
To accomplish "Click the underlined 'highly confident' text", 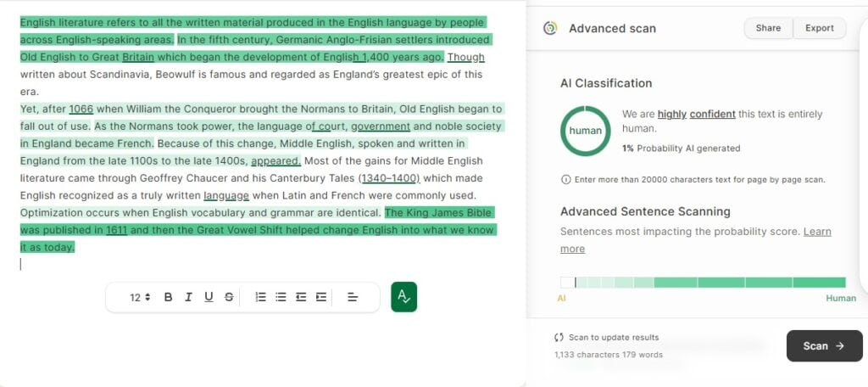I will (x=697, y=115).
